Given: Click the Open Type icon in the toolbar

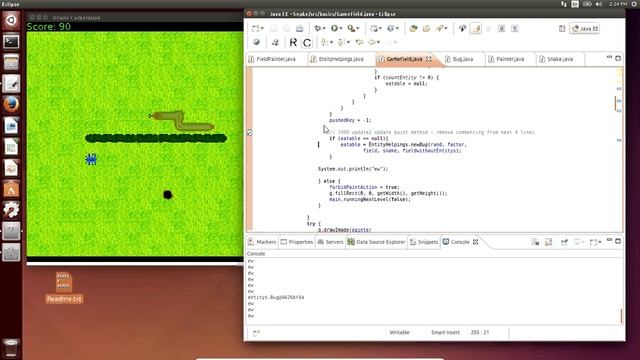Looking at the screenshot, I should pos(413,28).
